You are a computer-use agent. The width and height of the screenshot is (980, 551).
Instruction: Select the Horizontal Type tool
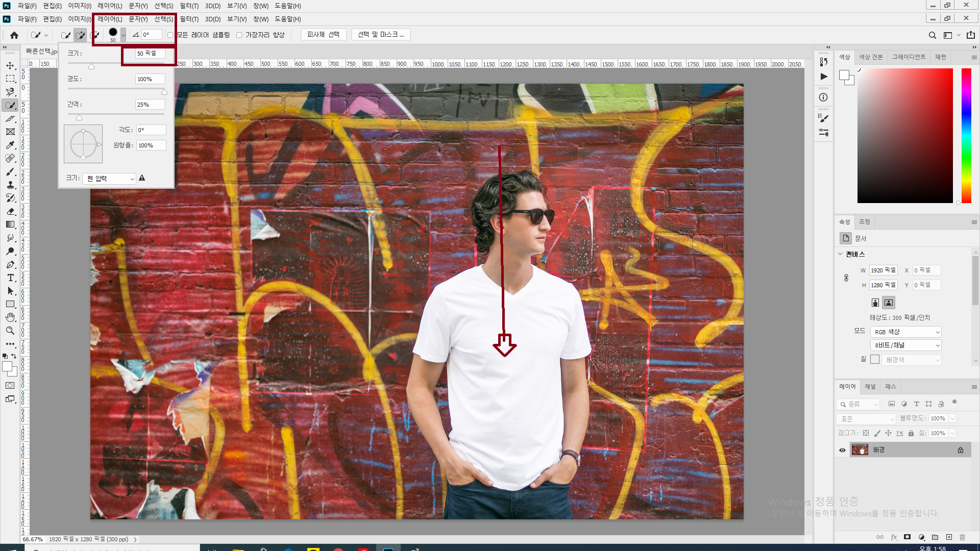(x=10, y=278)
